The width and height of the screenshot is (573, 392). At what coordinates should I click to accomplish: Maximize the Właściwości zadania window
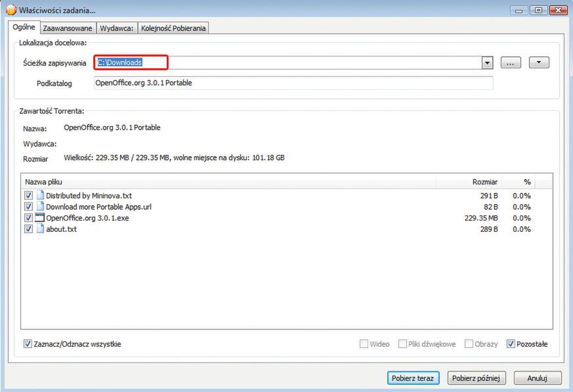tap(538, 11)
